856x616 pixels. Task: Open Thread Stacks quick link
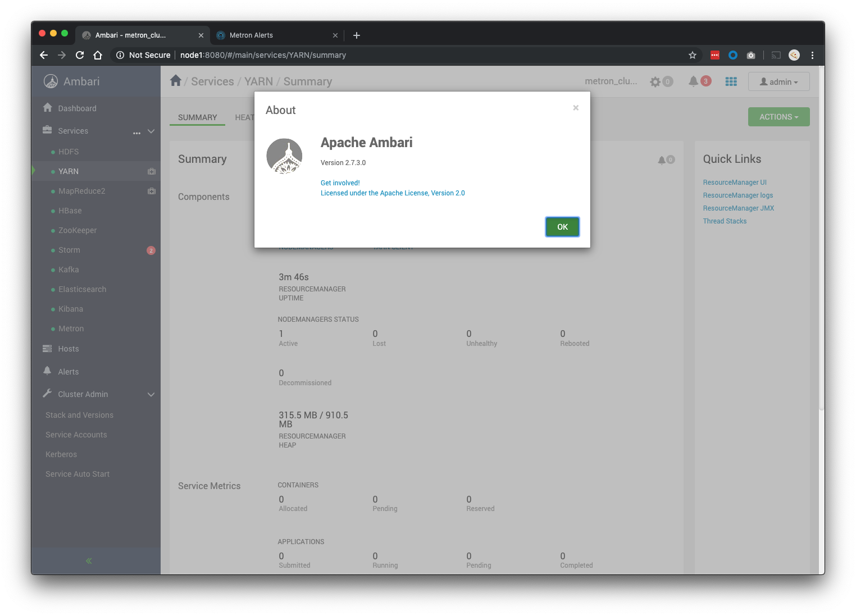pyautogui.click(x=725, y=221)
